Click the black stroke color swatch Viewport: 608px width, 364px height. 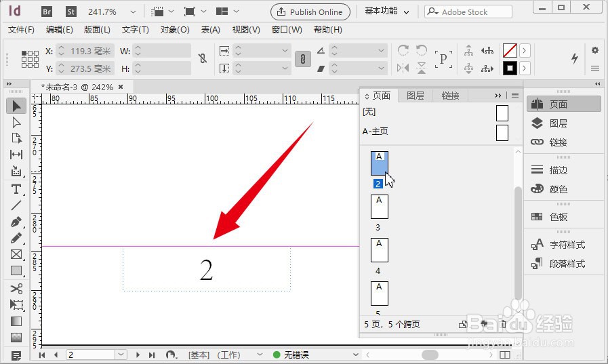[x=510, y=68]
